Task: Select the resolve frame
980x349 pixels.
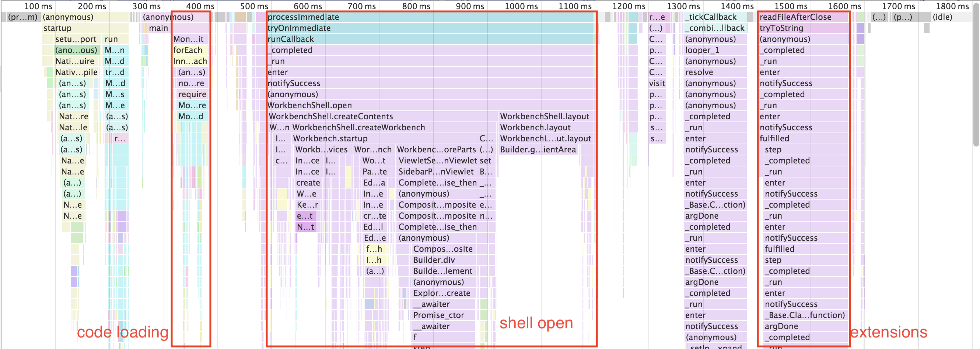Action: point(715,72)
